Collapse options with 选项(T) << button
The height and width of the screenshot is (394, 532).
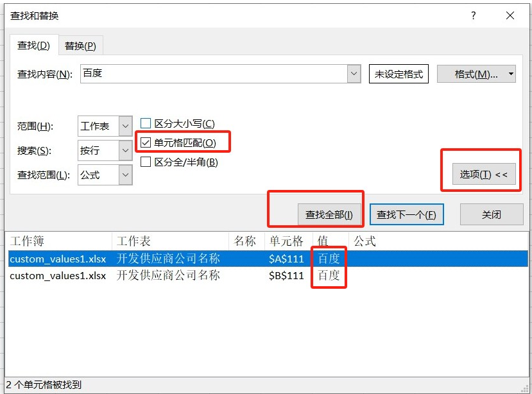point(484,175)
